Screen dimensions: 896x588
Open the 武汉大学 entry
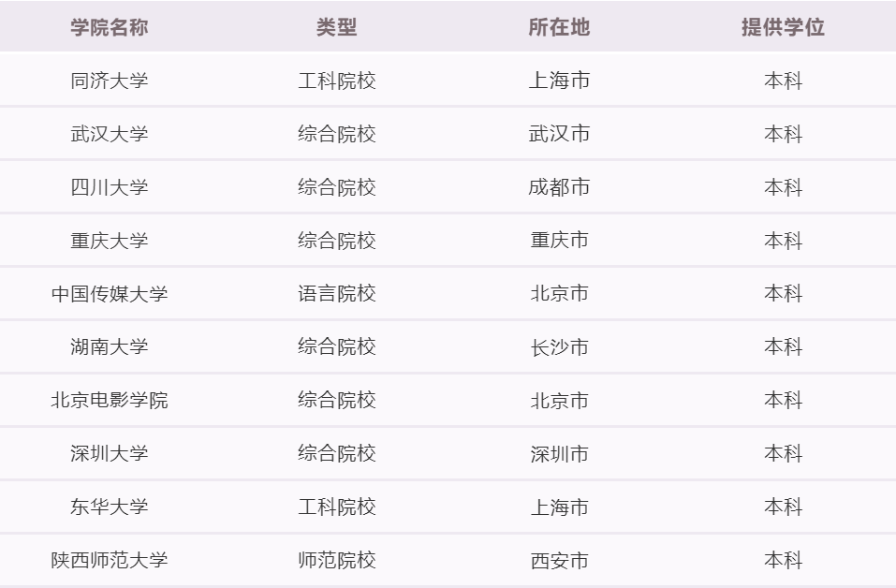[110, 134]
